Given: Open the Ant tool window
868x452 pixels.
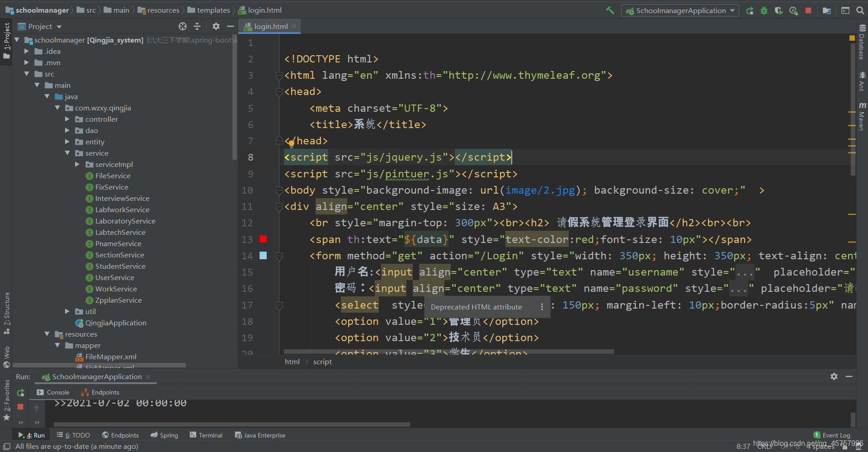Looking at the screenshot, I should tap(862, 81).
